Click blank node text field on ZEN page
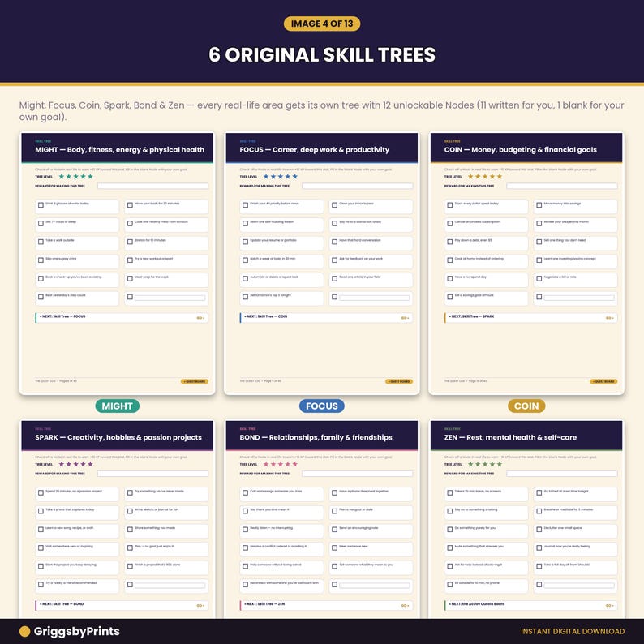 coord(578,586)
